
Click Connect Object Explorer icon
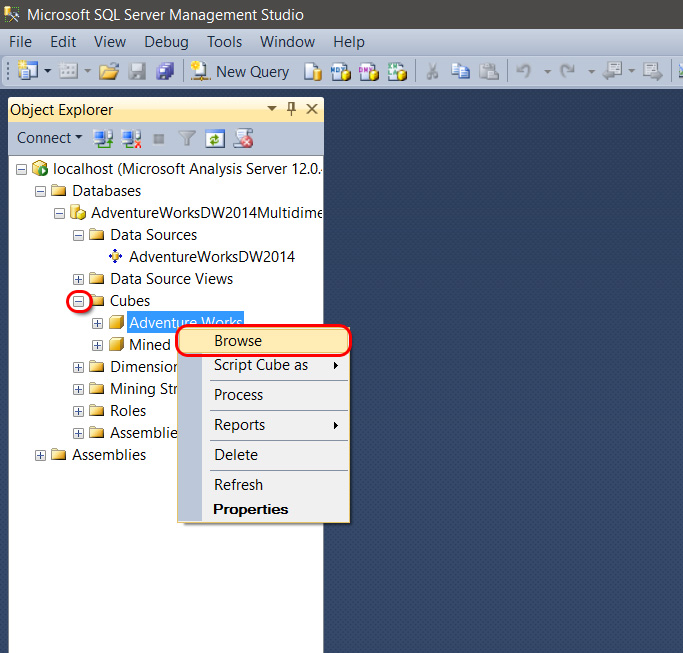tap(103, 139)
